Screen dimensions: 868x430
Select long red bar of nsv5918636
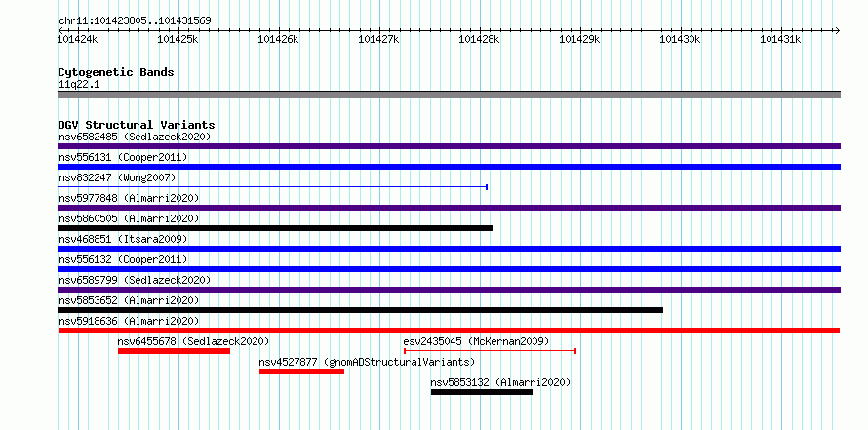pyautogui.click(x=449, y=331)
